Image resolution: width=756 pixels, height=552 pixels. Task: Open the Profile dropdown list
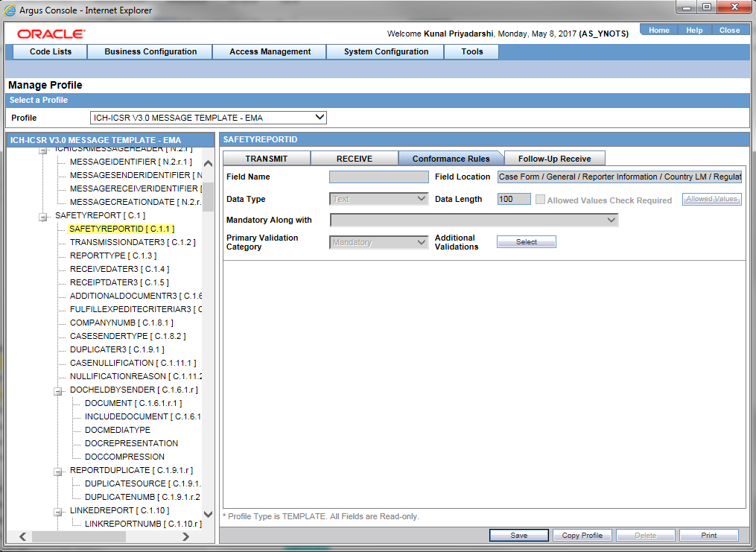click(209, 118)
